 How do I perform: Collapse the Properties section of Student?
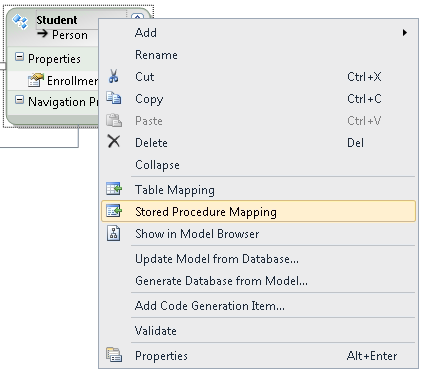coord(19,57)
